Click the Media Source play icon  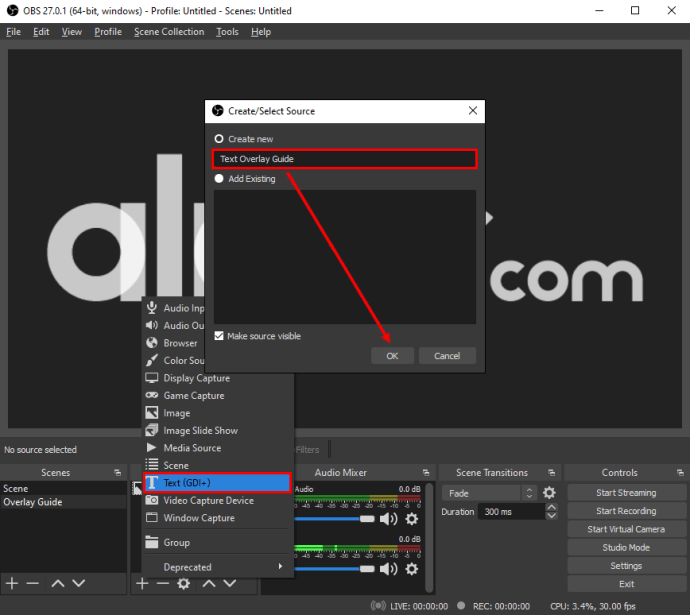151,448
